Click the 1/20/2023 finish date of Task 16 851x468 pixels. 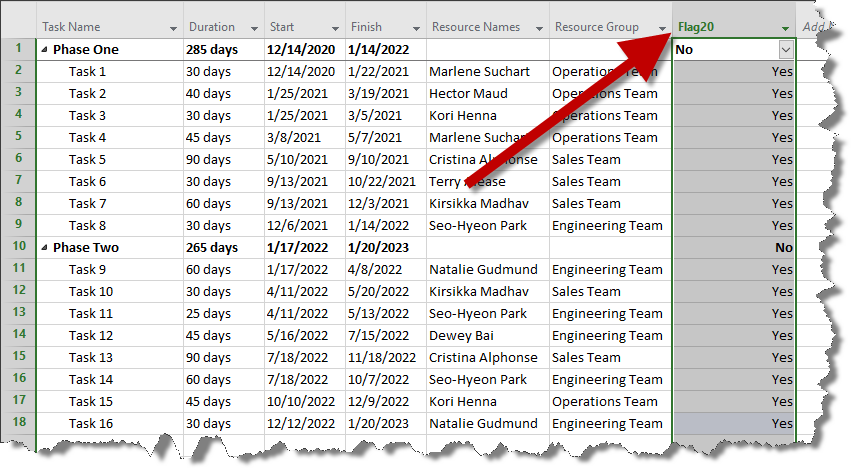[385, 423]
